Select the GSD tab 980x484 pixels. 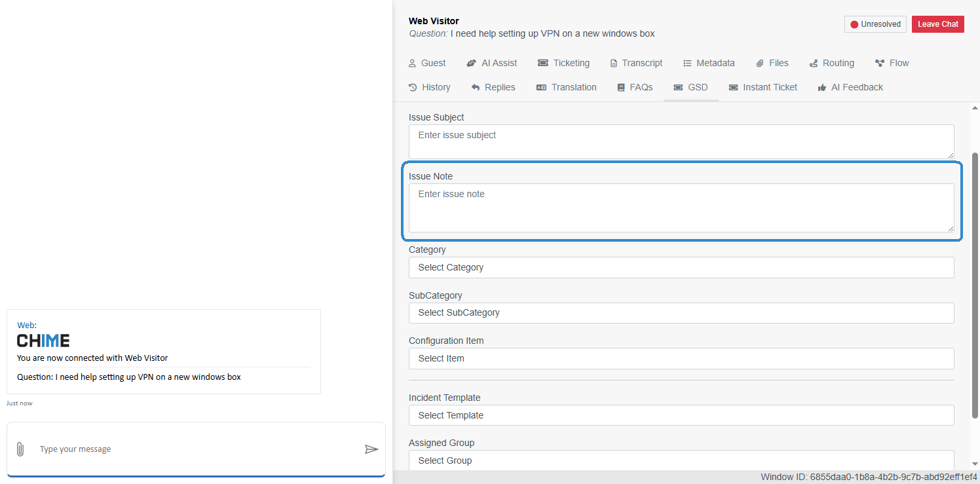click(691, 88)
